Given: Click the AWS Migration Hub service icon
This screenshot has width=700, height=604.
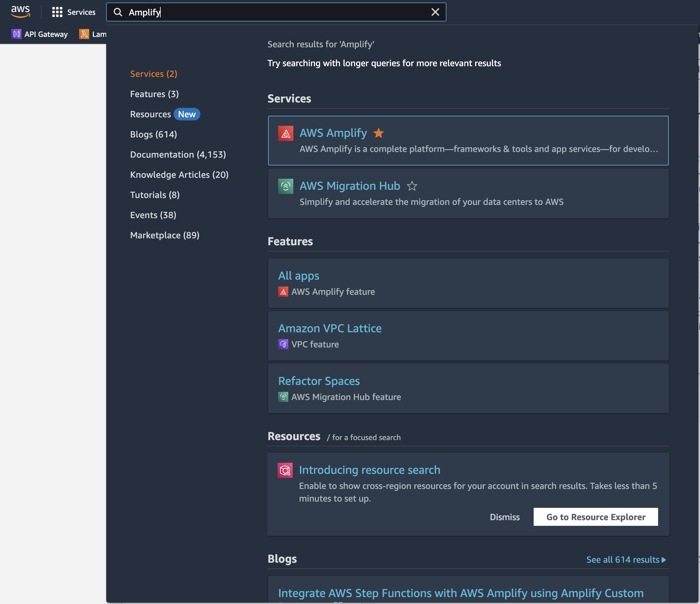Looking at the screenshot, I should [285, 186].
